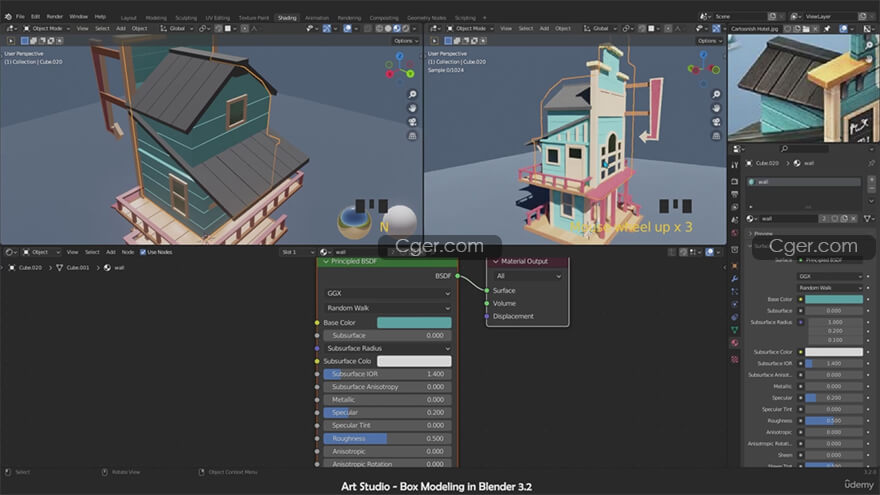Enable wireframe shading in left viewport
The height and width of the screenshot is (495, 880).
[x=379, y=29]
